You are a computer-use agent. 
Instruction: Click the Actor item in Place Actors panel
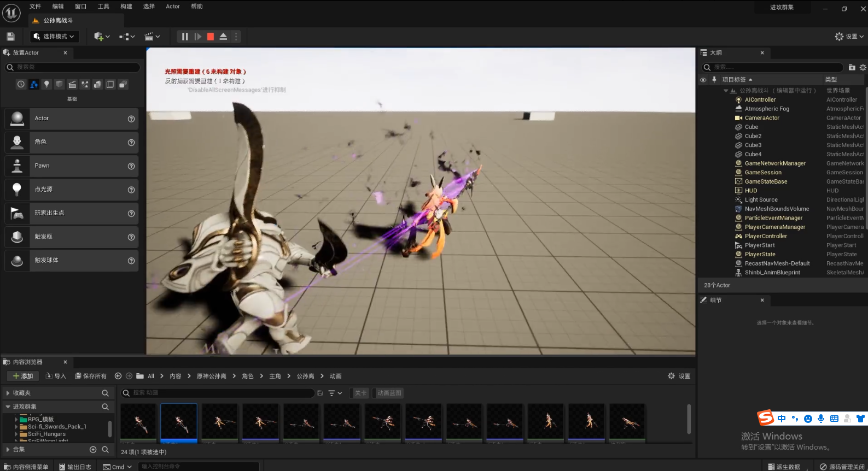[x=71, y=119]
